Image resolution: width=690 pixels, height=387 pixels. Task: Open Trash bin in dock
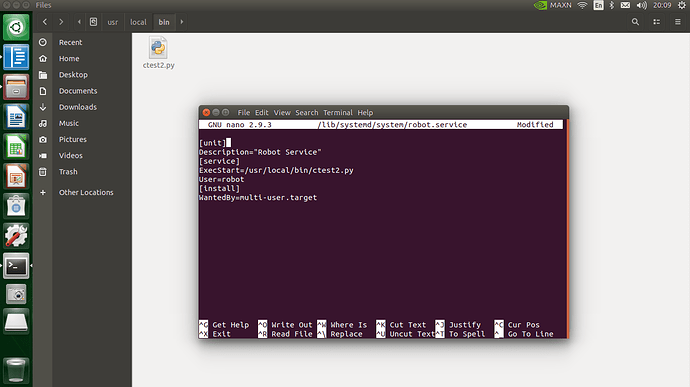(16, 370)
